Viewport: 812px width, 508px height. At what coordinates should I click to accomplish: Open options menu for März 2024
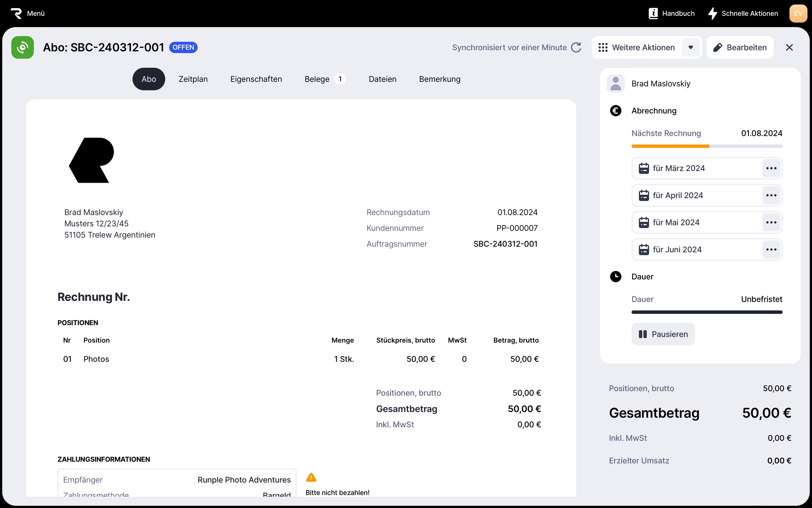coord(771,168)
